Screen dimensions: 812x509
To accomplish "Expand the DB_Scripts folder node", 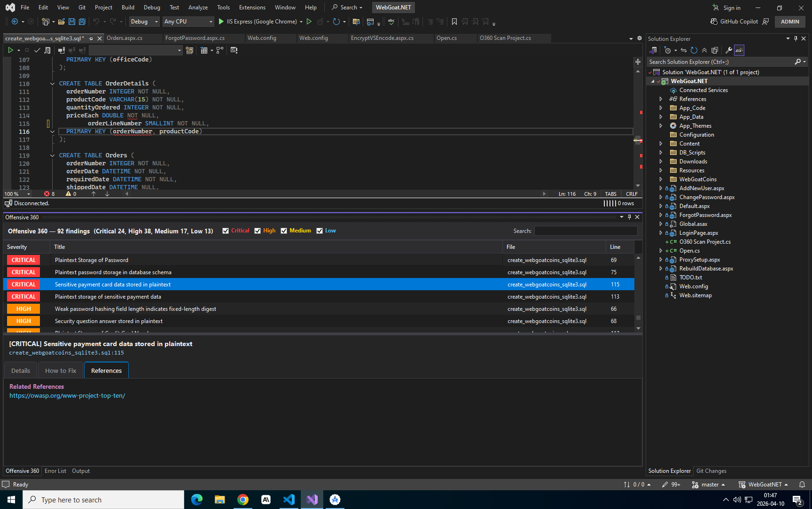I will tap(661, 153).
